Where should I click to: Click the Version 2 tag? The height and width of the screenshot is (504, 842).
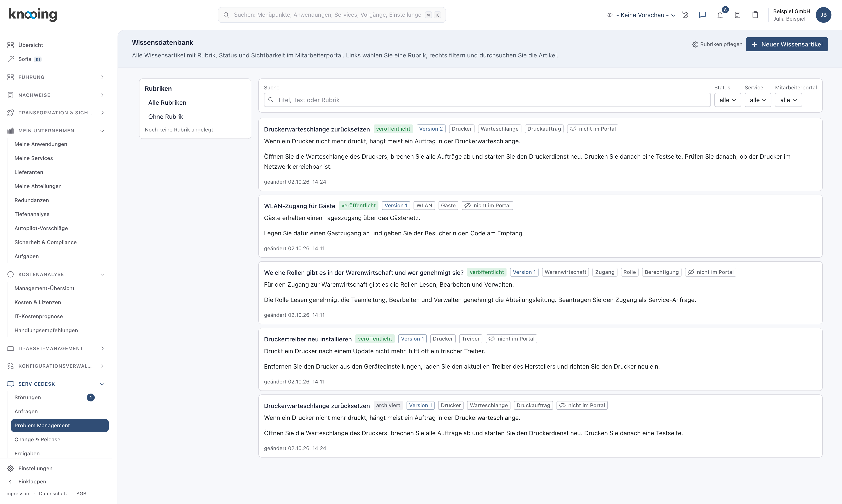point(431,129)
